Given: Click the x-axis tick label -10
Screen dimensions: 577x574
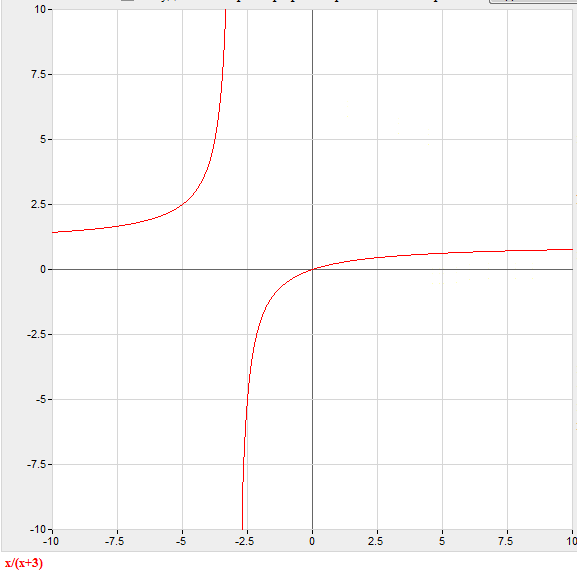Looking at the screenshot, I should tap(51, 541).
